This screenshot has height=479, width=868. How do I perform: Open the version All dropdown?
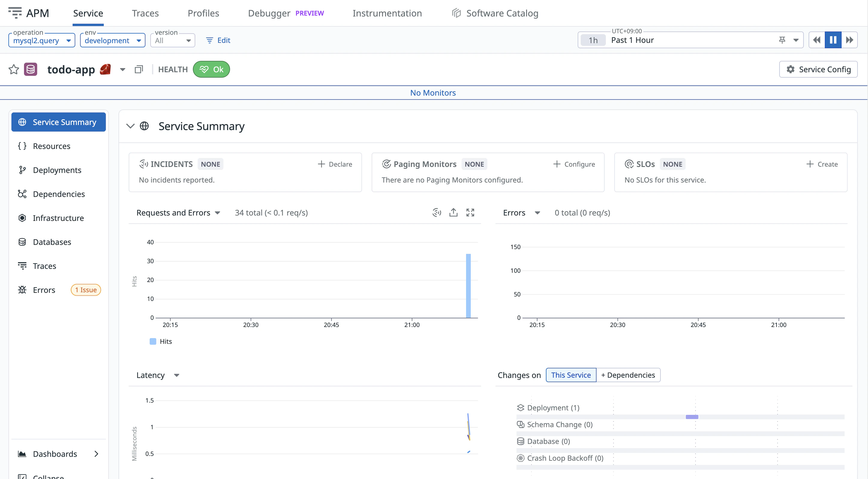(x=172, y=40)
